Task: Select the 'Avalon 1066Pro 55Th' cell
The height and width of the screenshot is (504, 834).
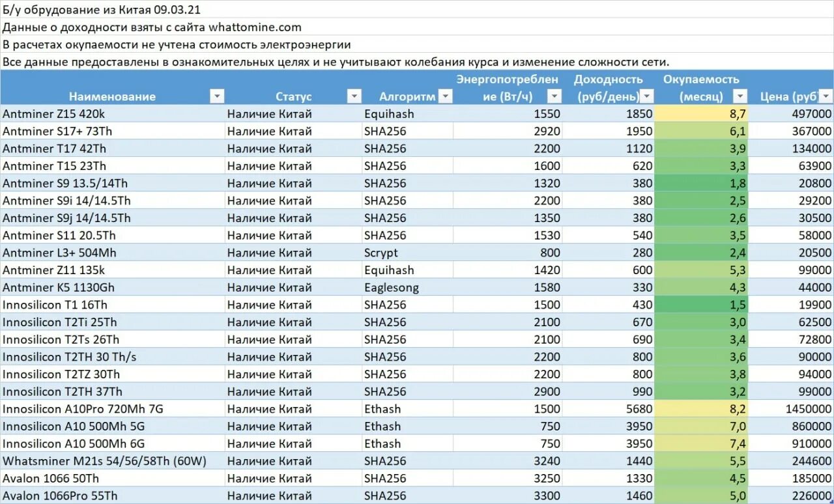Action: [x=112, y=496]
